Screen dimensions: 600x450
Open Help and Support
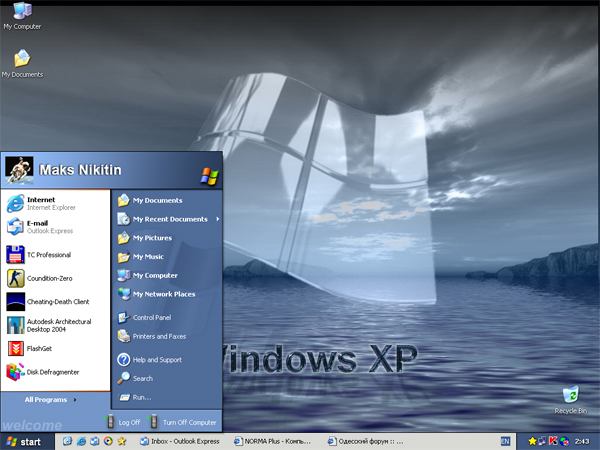click(167, 359)
